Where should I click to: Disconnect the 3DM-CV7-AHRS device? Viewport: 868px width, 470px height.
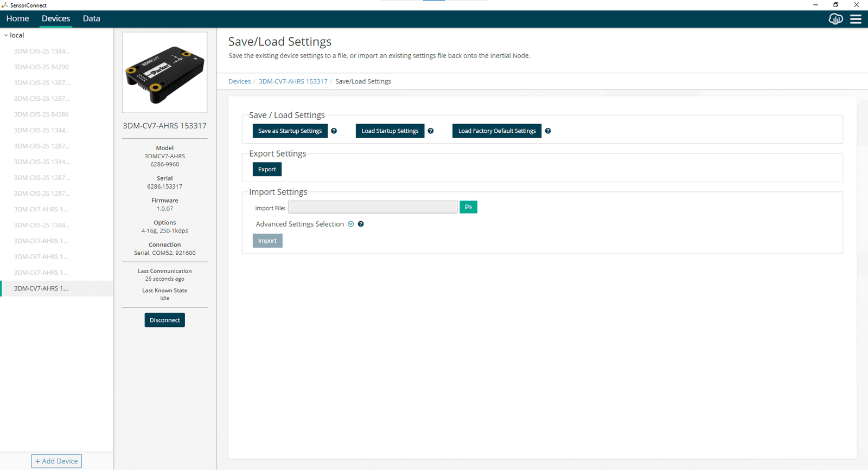165,320
